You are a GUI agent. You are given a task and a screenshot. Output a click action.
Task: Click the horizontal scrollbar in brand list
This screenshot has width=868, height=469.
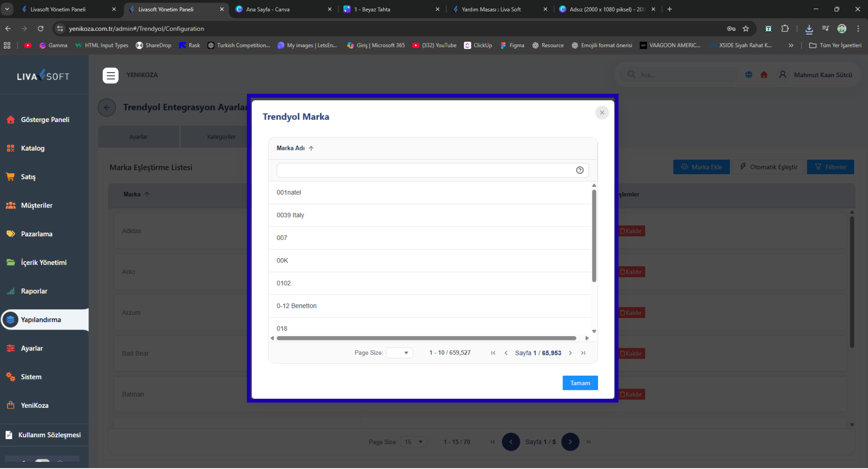click(426, 338)
